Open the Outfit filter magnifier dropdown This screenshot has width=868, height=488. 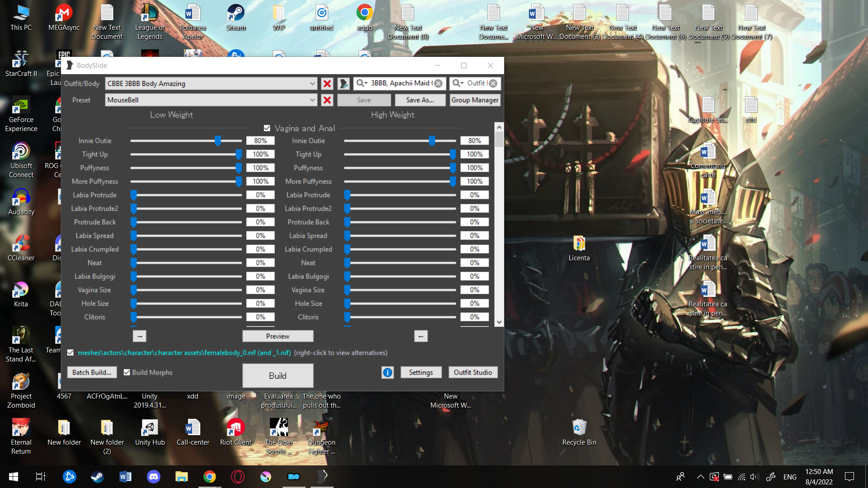pos(458,83)
